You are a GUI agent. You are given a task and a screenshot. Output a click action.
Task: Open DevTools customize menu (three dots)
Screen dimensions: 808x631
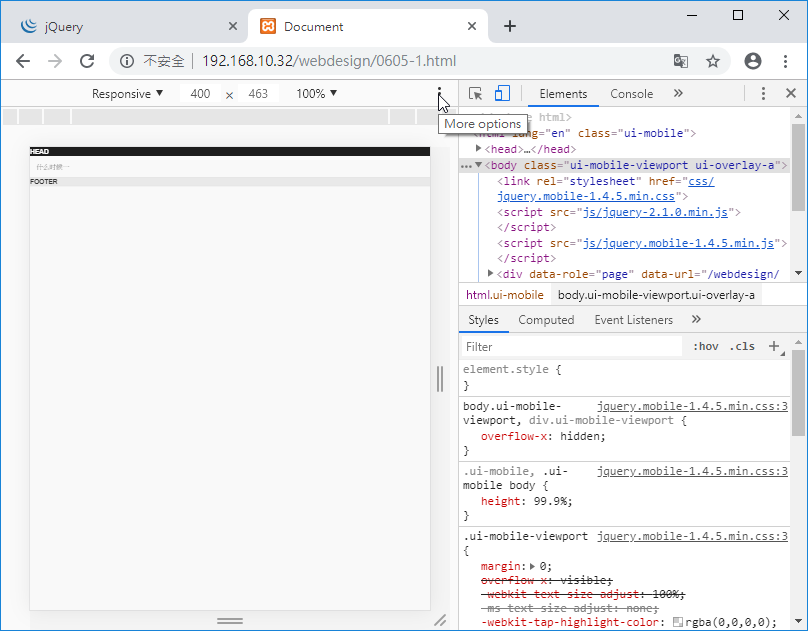pos(763,94)
